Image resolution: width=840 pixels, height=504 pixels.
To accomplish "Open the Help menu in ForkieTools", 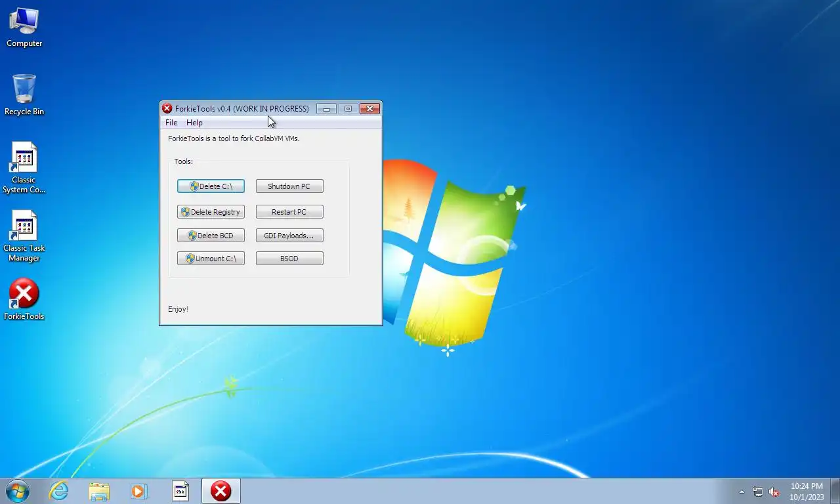I will click(194, 123).
